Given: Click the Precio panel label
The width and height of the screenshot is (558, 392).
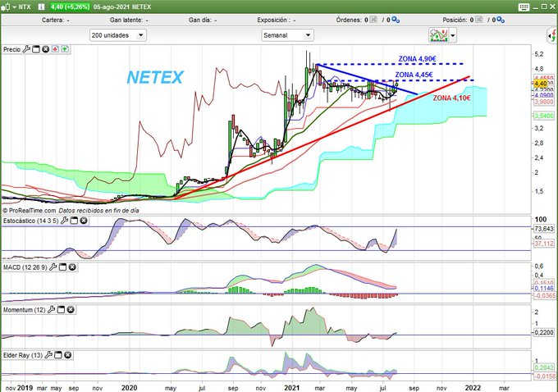Looking at the screenshot, I should click(11, 49).
